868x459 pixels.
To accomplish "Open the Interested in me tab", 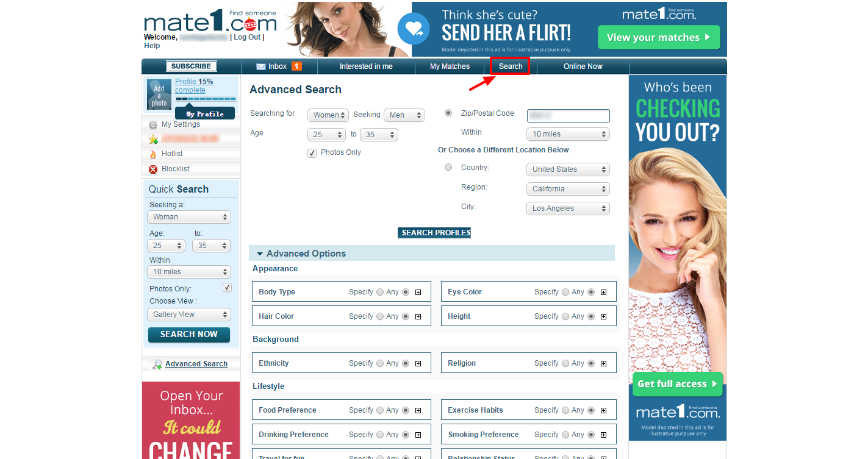I will click(x=366, y=66).
